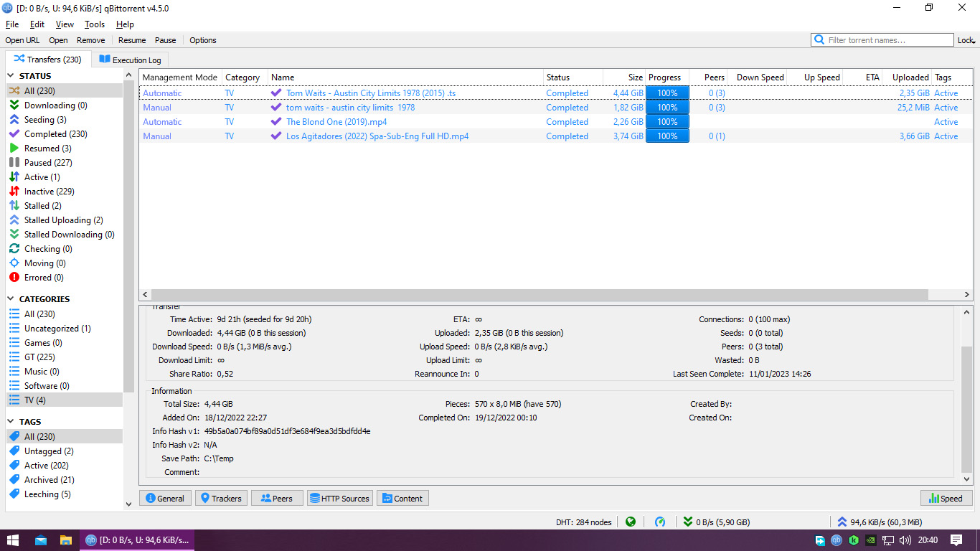Click the Open URL toolbar icon
Image resolution: width=980 pixels, height=551 pixels.
22,39
